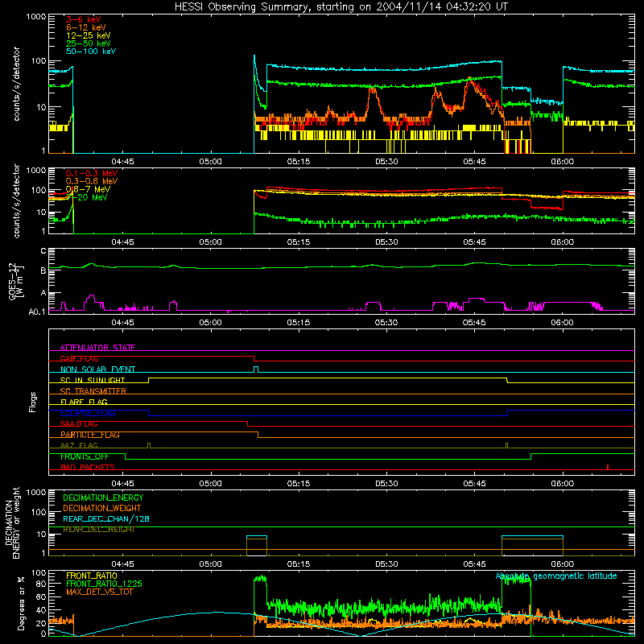Pick the NON_SOLAR_EVENT flag label

click(97, 369)
